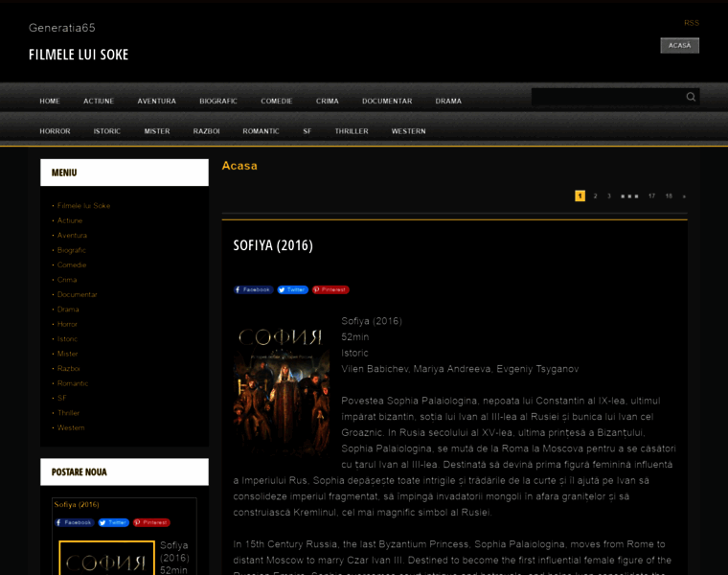Open BIOGRAFIC in the navigation bar
This screenshot has height=575, width=728.
tap(218, 101)
